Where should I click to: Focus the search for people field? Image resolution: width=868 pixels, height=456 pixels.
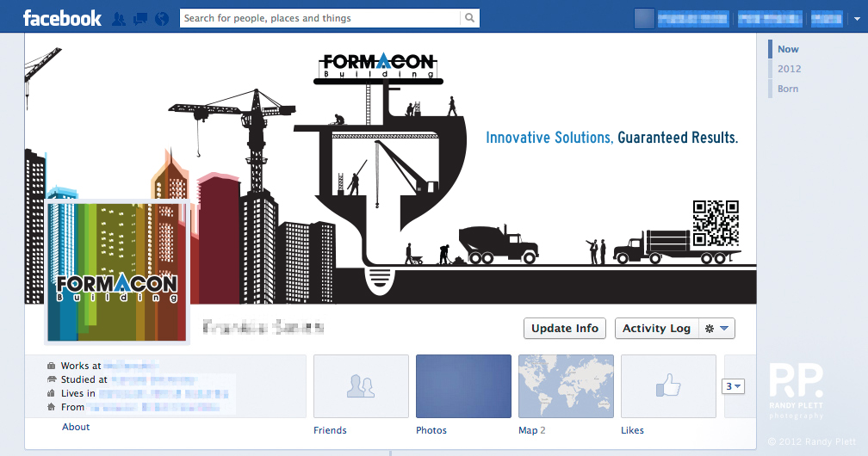point(320,18)
